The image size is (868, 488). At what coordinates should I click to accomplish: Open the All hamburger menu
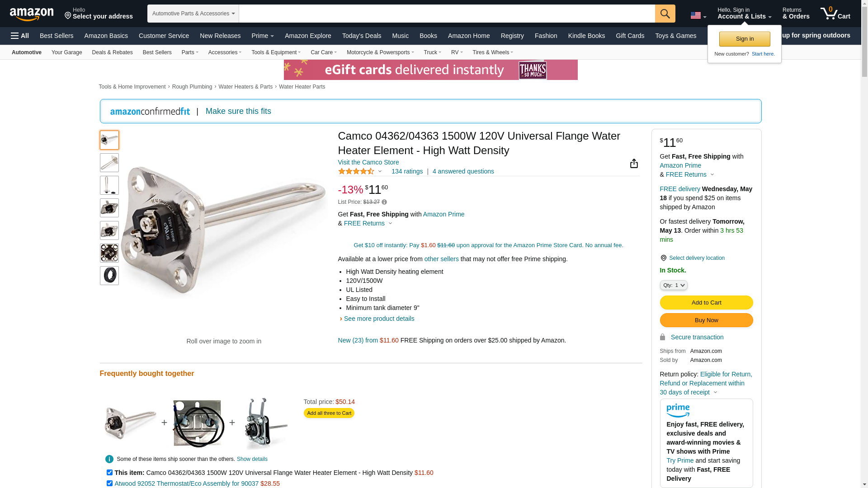click(20, 36)
